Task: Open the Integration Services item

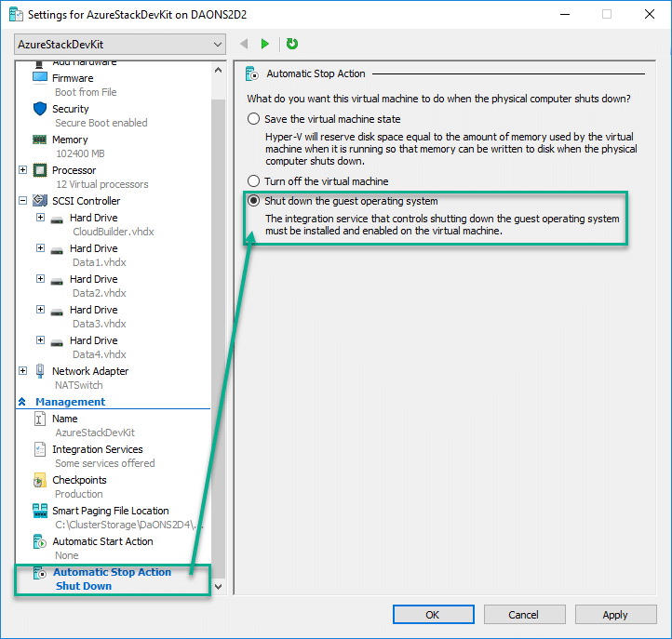Action: 98,449
